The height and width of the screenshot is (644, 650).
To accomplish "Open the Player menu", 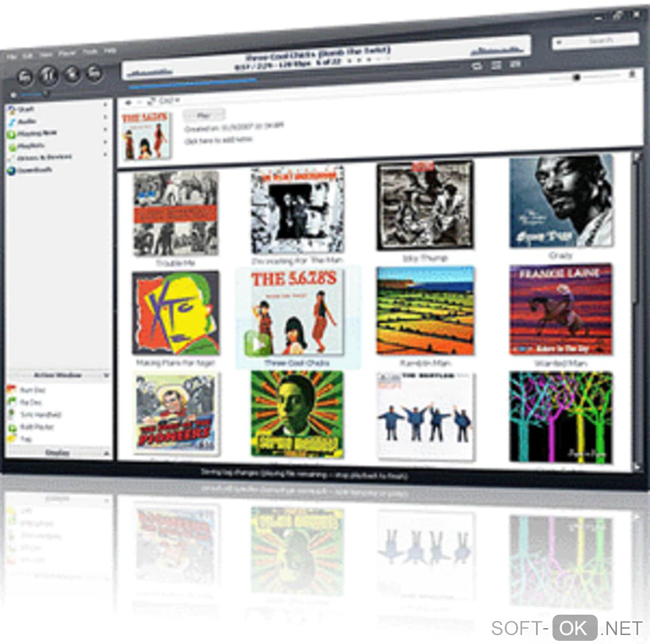I will click(67, 54).
